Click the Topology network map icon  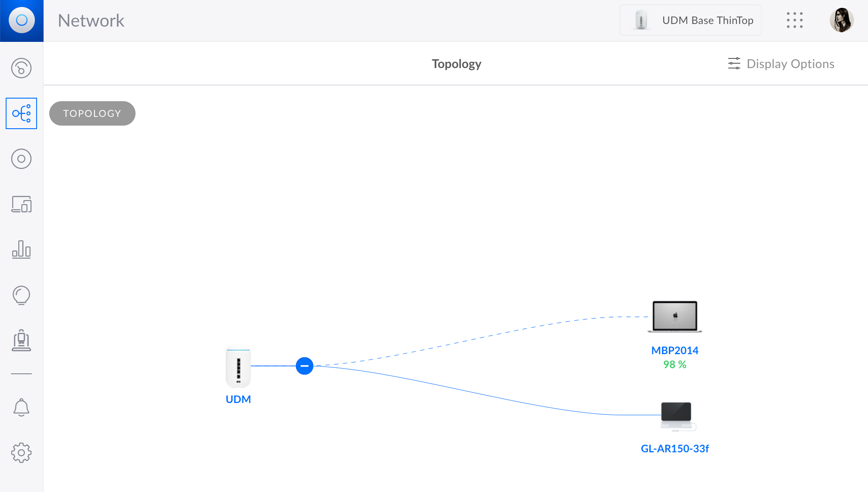(21, 113)
